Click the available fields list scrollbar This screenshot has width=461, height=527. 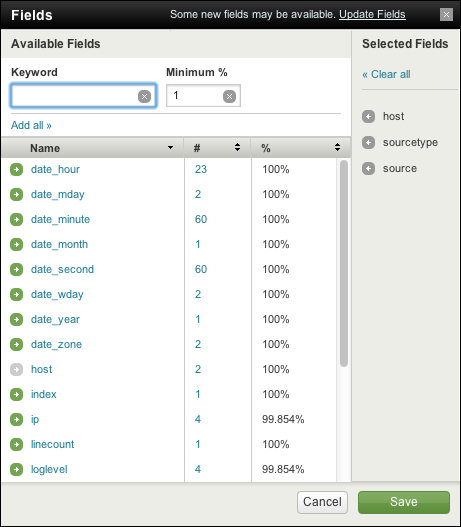344,264
